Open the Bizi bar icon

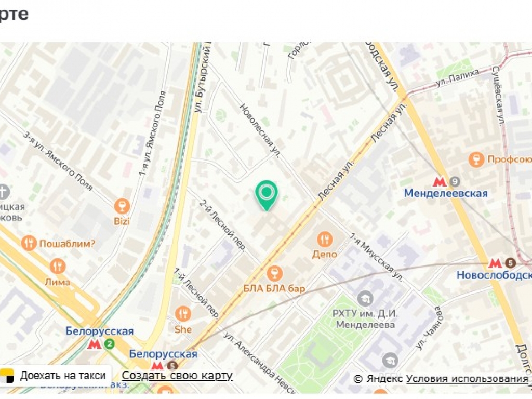click(x=122, y=206)
